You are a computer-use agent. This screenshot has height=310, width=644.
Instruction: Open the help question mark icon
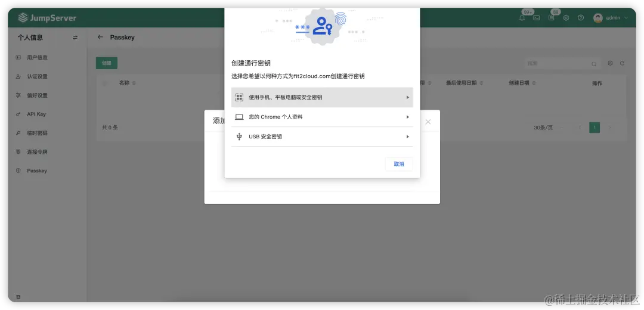581,18
